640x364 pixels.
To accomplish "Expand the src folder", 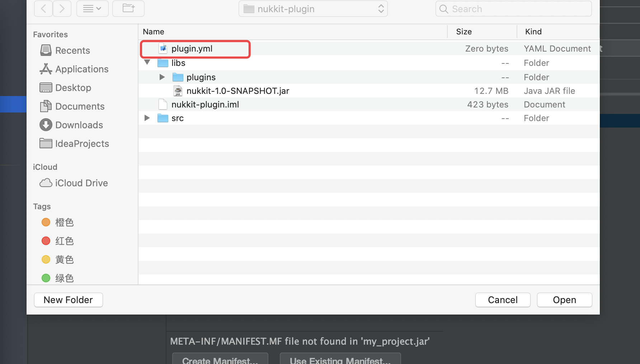I will [147, 118].
